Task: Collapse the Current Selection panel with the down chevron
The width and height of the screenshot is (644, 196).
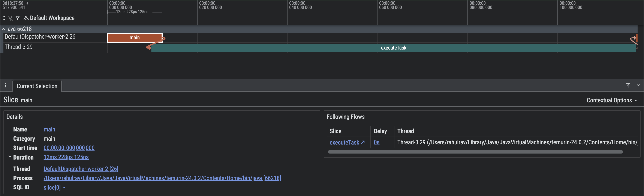Action: click(x=638, y=85)
